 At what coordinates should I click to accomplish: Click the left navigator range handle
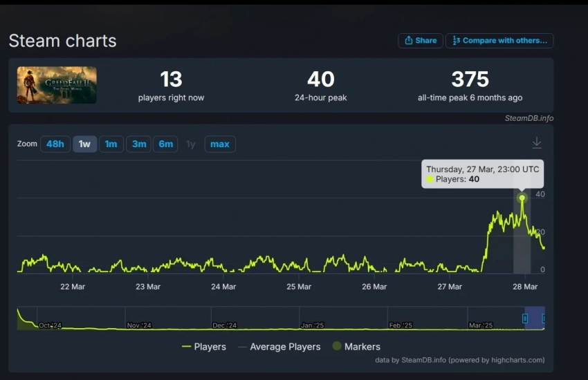coord(524,319)
